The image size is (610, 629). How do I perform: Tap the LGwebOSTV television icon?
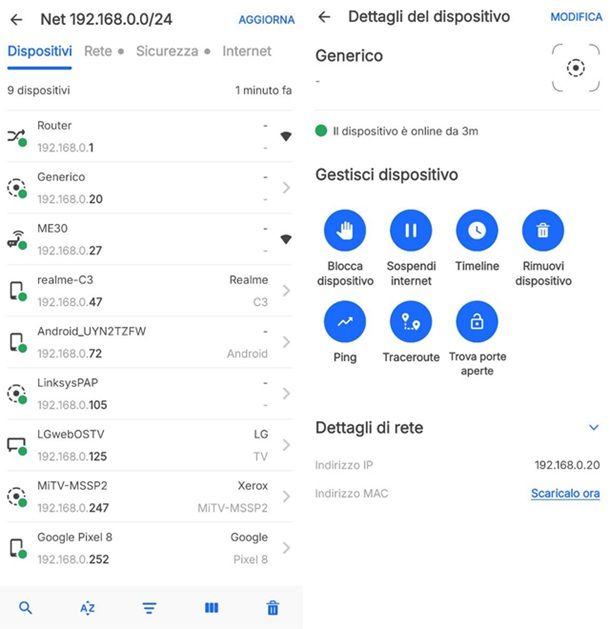[x=17, y=445]
